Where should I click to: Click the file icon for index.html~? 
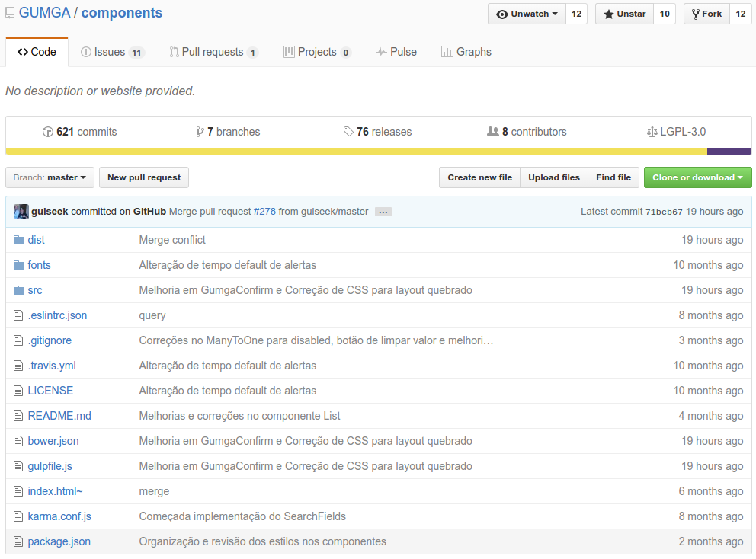pyautogui.click(x=18, y=491)
